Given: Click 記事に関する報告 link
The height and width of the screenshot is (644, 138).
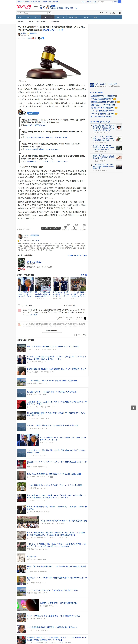Looking at the screenshot, I should [24, 229].
